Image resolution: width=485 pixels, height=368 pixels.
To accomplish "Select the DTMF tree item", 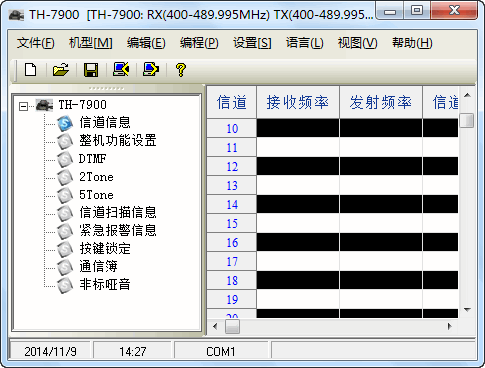I will coord(92,159).
